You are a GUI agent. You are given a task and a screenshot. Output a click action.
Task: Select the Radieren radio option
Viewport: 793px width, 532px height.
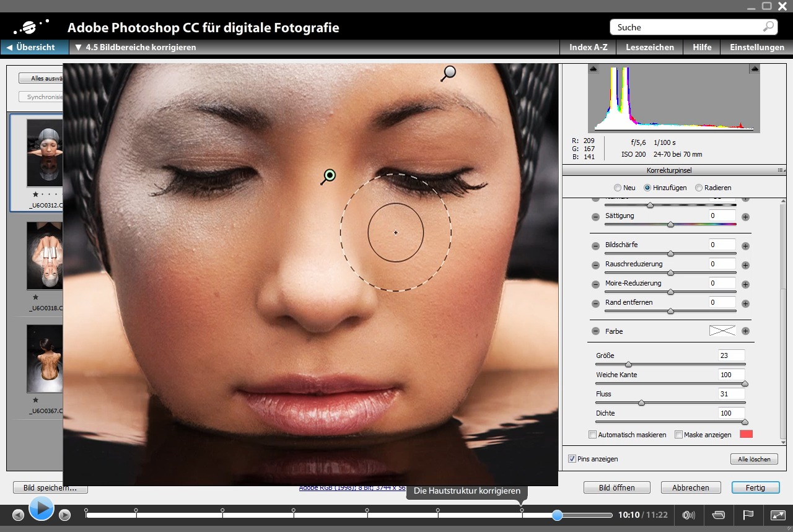coord(699,188)
